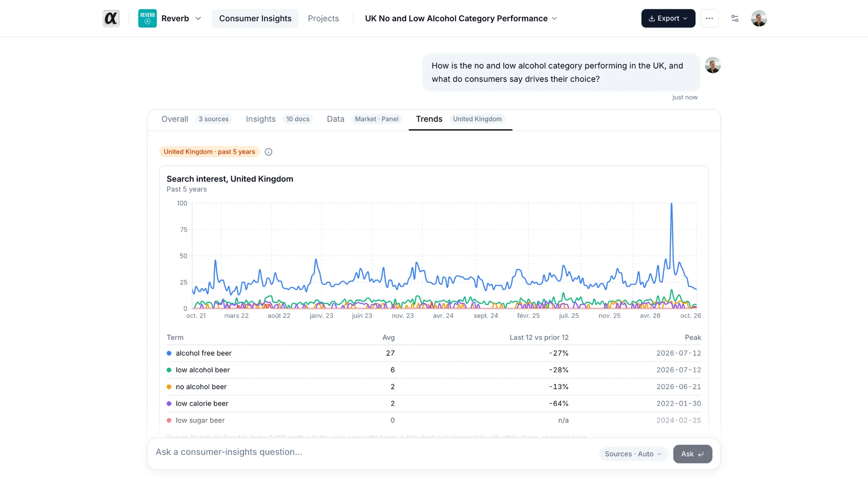Select the 'low sugar beer' term
The image size is (868, 477).
tap(200, 421)
